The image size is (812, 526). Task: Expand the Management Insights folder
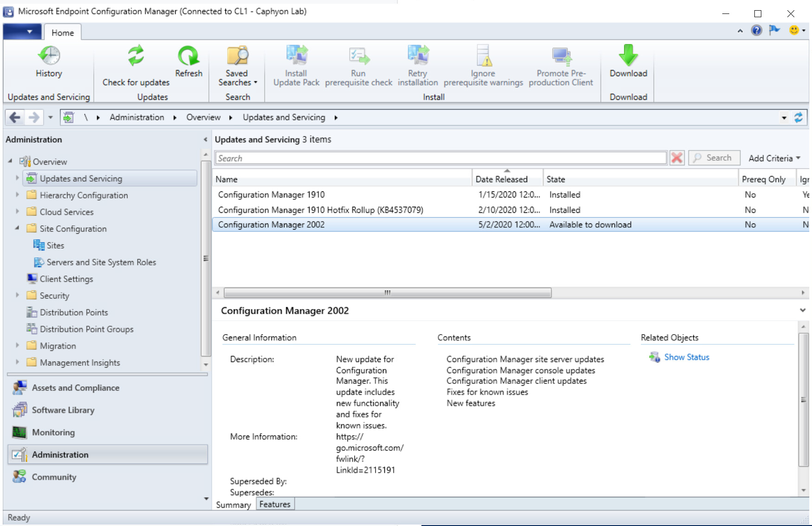point(17,362)
